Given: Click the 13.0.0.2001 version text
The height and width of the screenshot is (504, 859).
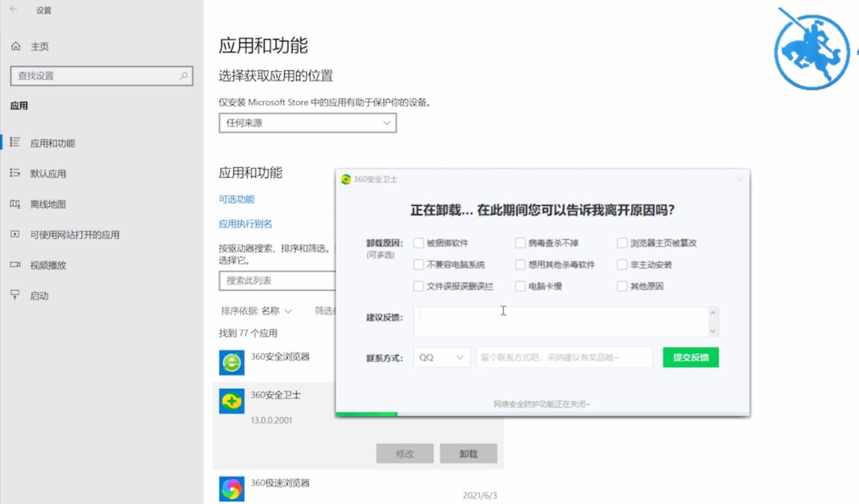Looking at the screenshot, I should [x=271, y=420].
